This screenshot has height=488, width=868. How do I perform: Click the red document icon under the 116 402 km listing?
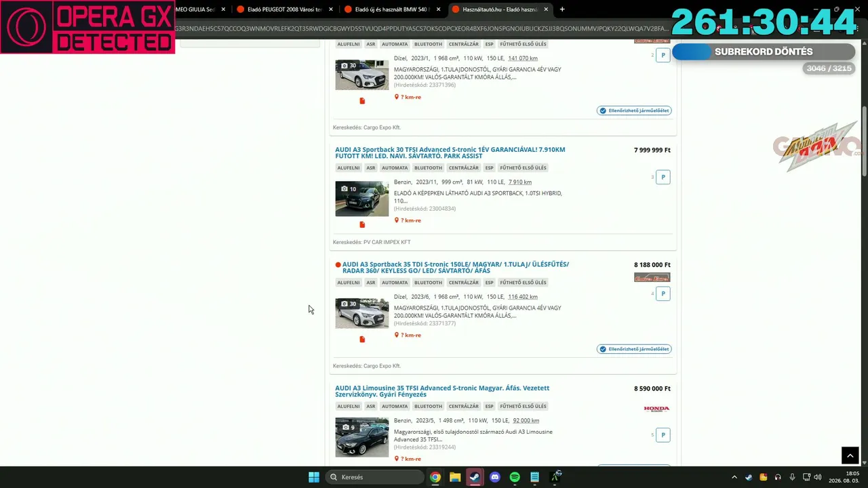click(x=362, y=339)
